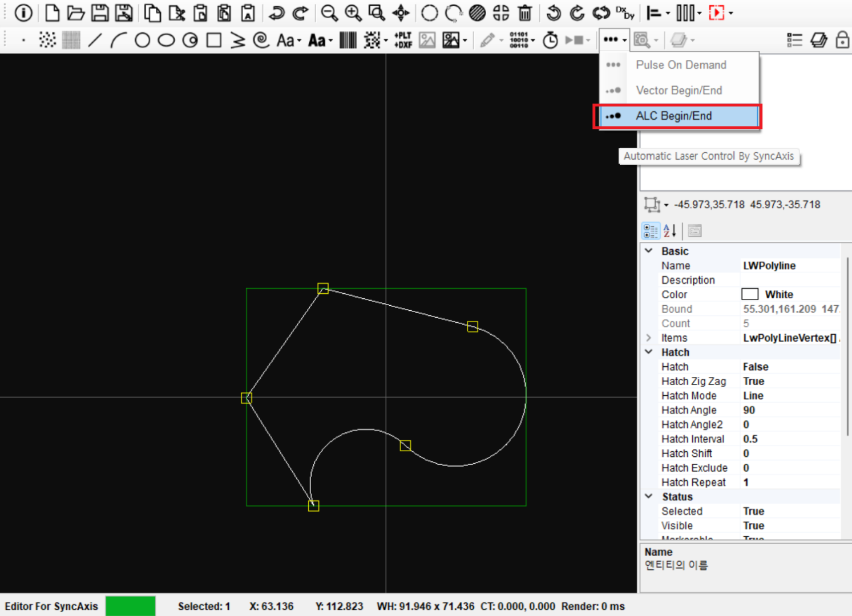Redo the last action
Image resolution: width=852 pixels, height=616 pixels.
[301, 13]
